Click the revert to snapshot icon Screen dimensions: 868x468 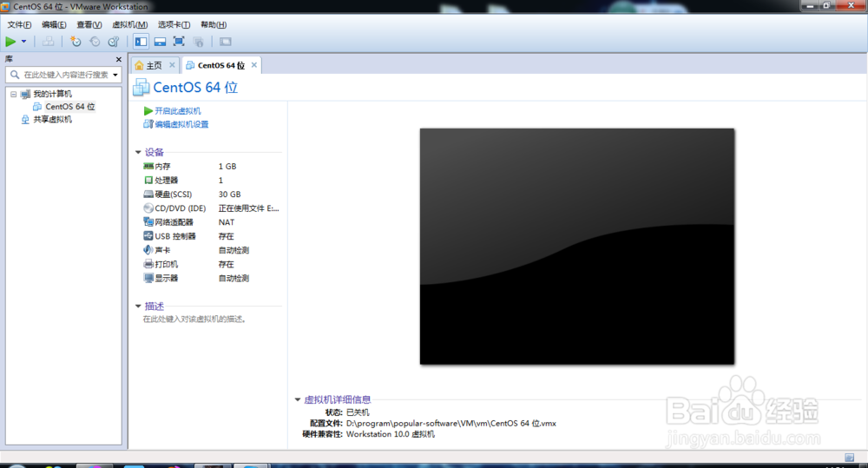tap(95, 42)
